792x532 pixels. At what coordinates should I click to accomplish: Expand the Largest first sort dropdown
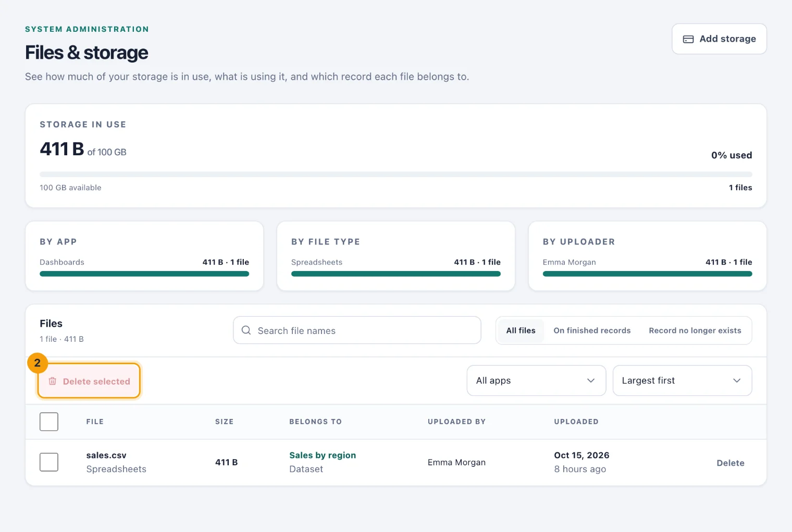pyautogui.click(x=682, y=380)
